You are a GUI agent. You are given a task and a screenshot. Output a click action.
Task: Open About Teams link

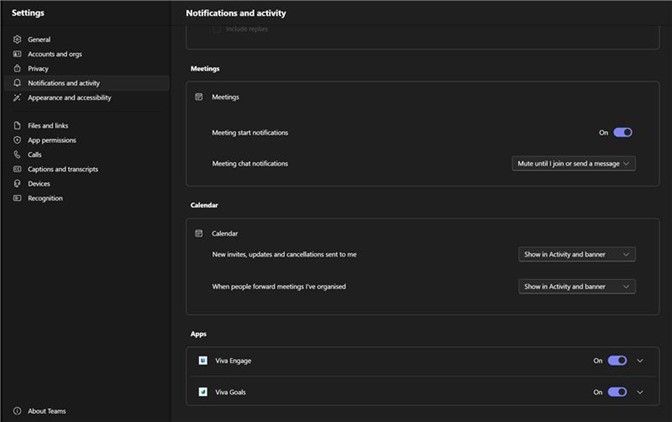[46, 411]
